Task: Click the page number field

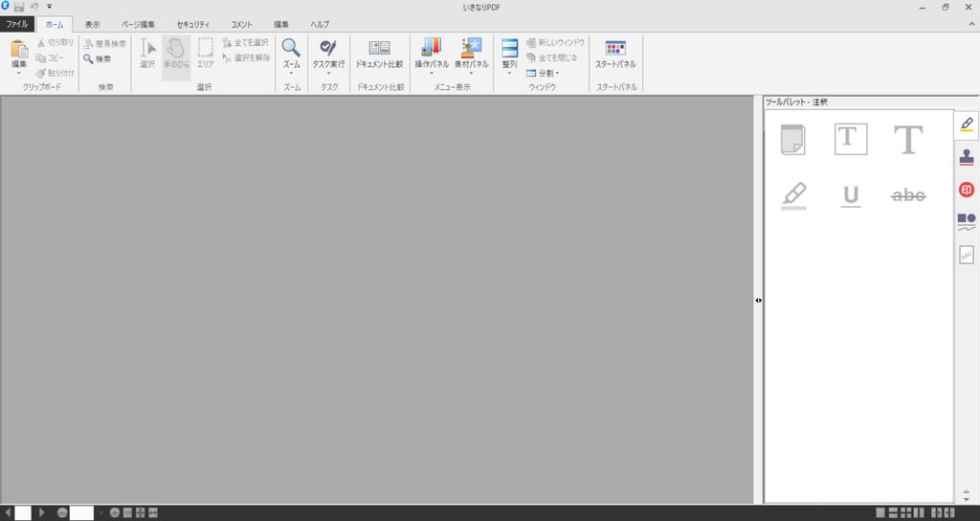Action: click(23, 513)
